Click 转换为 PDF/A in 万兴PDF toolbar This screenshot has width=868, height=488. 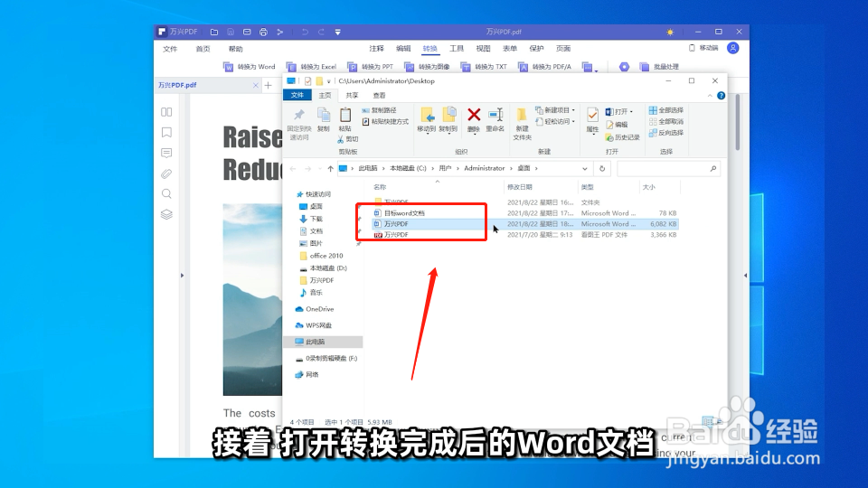point(544,67)
